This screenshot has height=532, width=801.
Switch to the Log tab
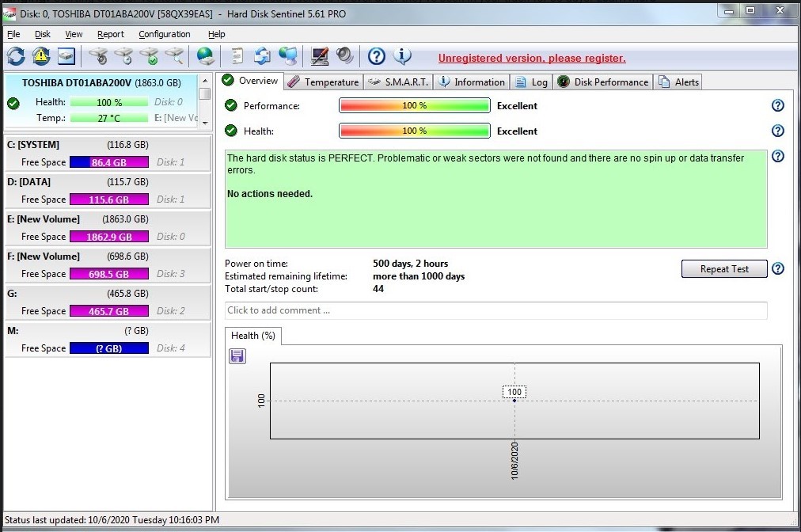(x=531, y=82)
